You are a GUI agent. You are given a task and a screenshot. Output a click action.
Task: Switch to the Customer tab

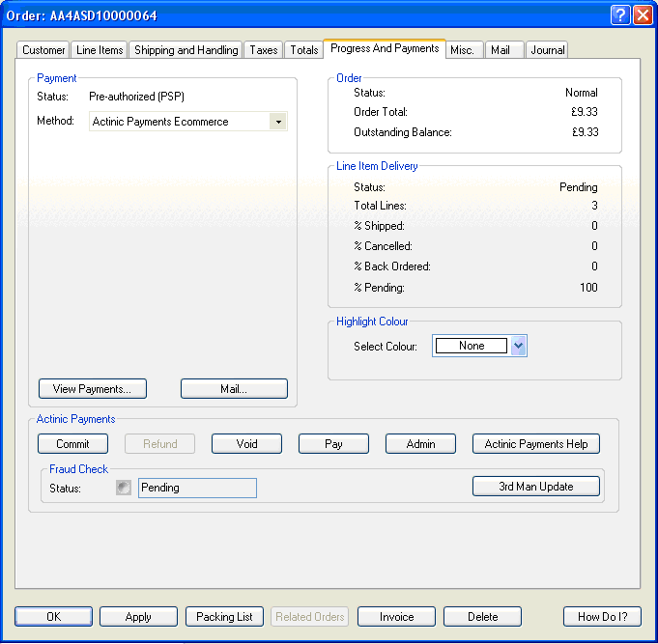43,50
